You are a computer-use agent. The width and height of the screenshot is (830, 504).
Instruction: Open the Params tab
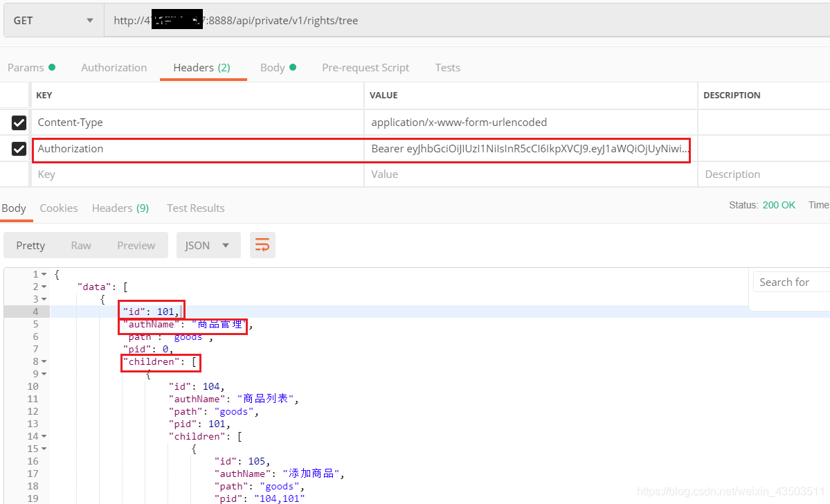tap(31, 68)
